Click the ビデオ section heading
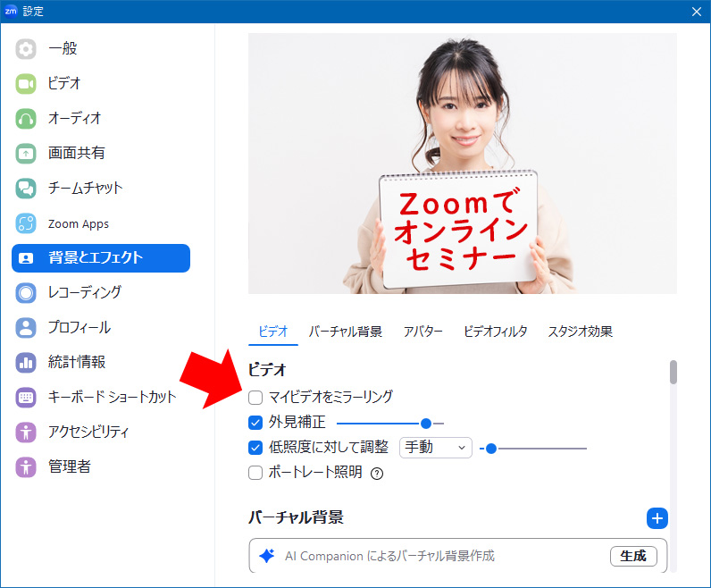The height and width of the screenshot is (588, 711). [267, 370]
